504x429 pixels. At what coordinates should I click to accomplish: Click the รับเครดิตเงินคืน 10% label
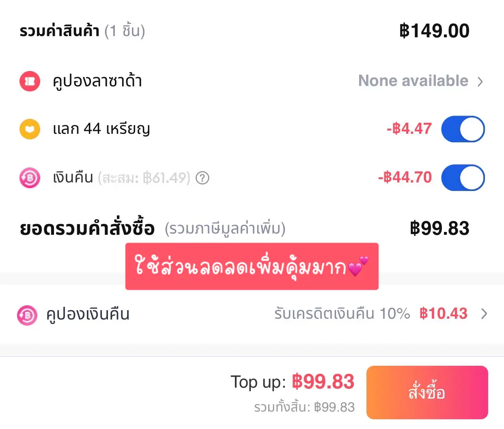tap(343, 314)
